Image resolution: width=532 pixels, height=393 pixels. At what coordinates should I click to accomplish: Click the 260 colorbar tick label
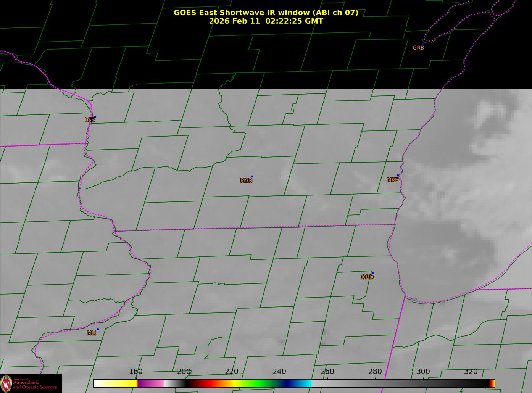pos(327,372)
